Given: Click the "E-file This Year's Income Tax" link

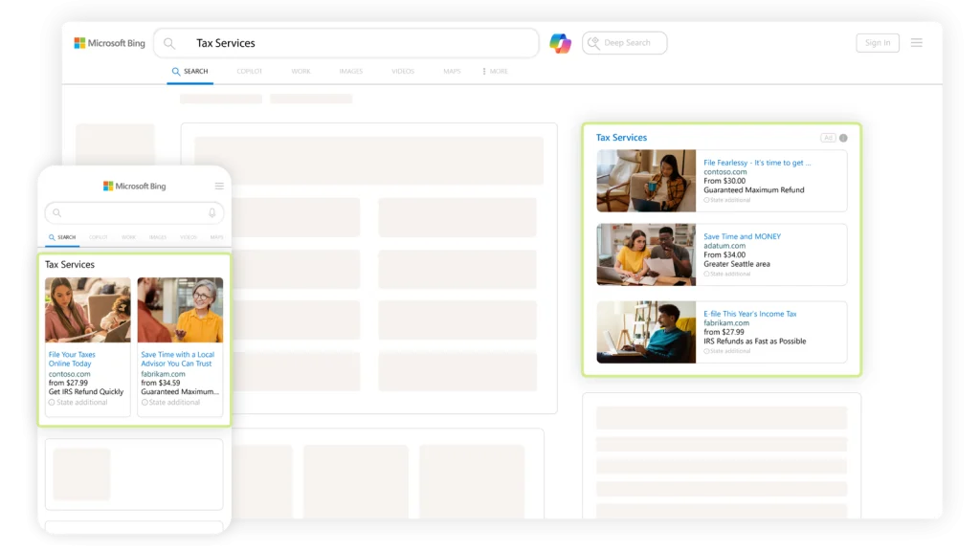Looking at the screenshot, I should (749, 314).
